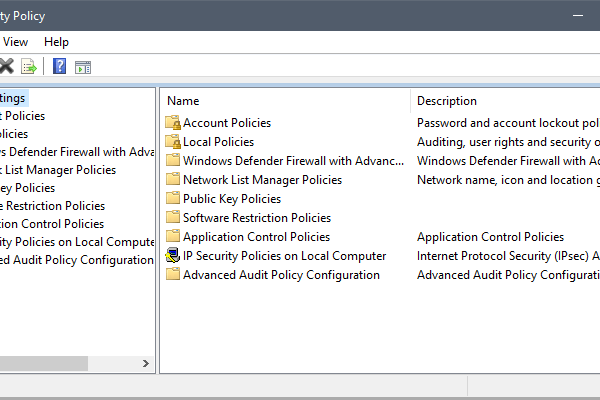Viewport: 600px width, 400px height.
Task: Click the tree pane horizontal scrollbar thumb
Action: point(44,363)
